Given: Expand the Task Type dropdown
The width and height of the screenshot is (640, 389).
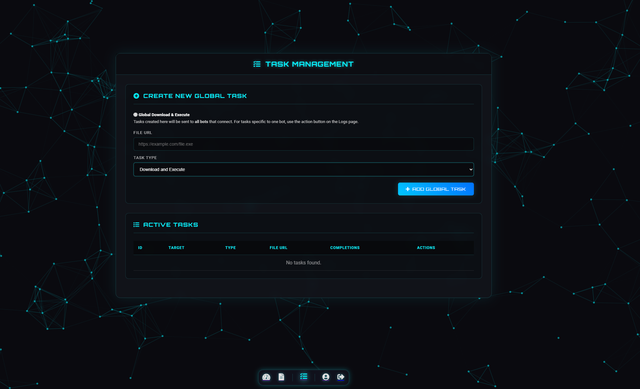Looking at the screenshot, I should 303,169.
